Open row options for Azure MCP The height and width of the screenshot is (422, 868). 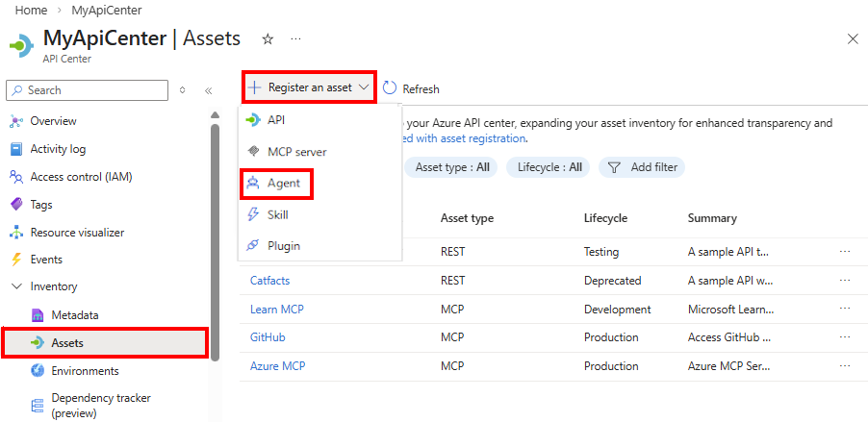click(x=844, y=365)
